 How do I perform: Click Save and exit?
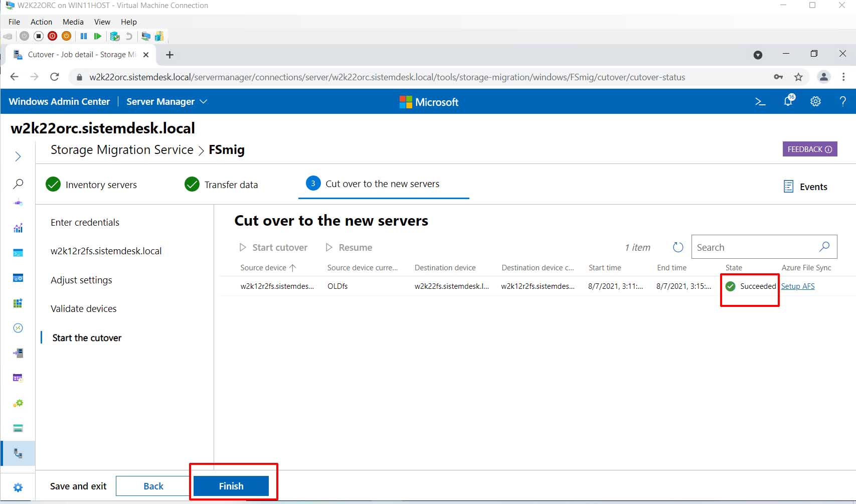coord(78,486)
